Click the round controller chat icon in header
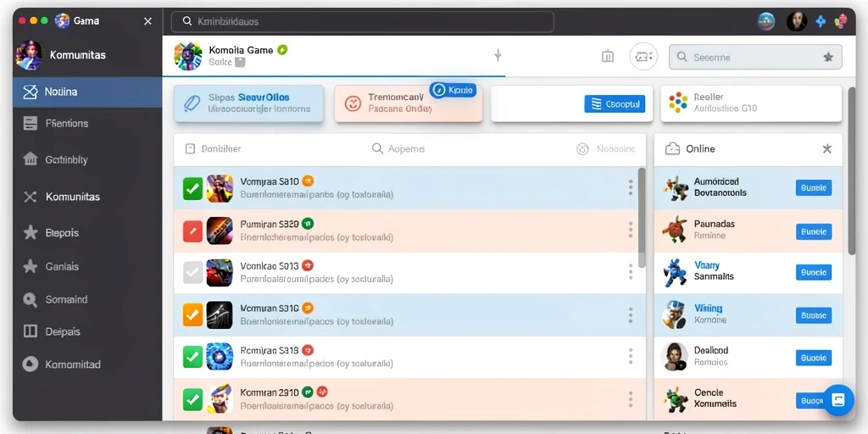 (x=643, y=57)
